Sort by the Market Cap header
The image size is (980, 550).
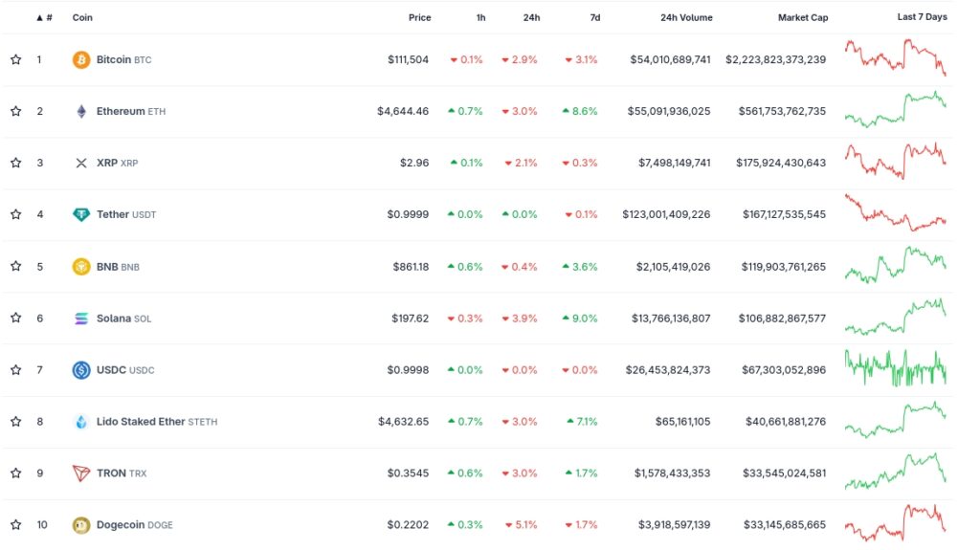[803, 17]
